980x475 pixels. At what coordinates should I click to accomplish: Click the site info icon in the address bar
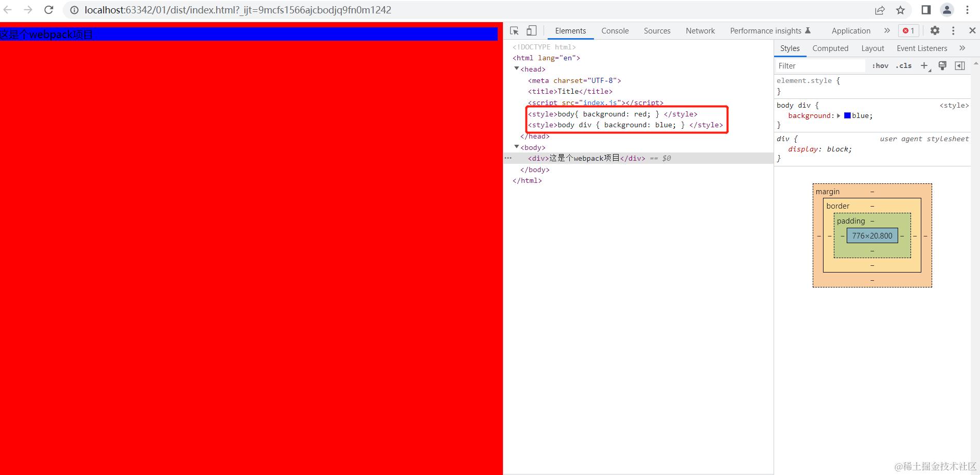coord(75,10)
